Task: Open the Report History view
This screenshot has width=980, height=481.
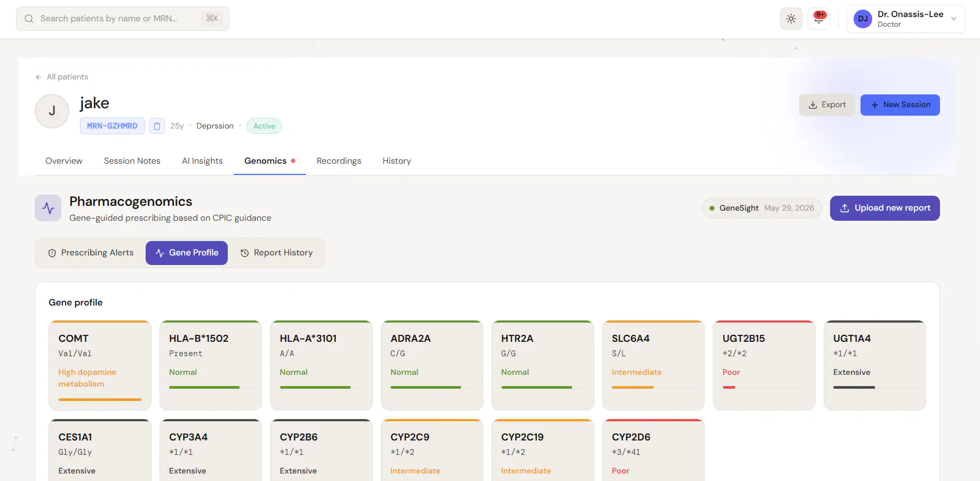Action: [276, 253]
